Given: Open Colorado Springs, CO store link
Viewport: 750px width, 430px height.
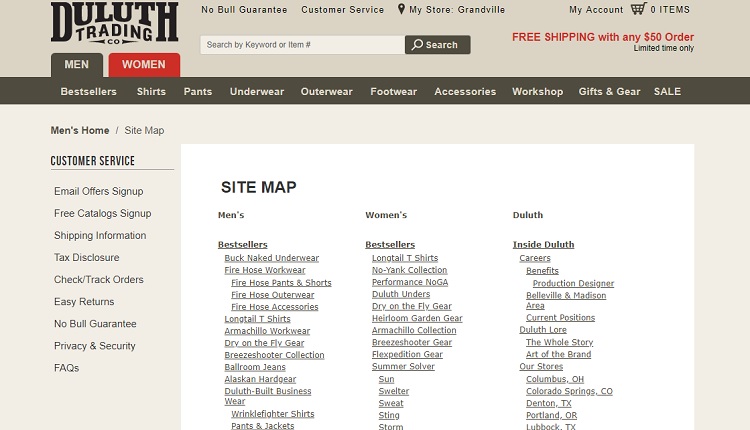Looking at the screenshot, I should coord(569,391).
